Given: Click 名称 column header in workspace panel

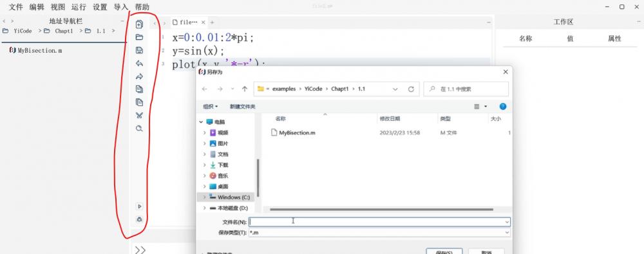Looking at the screenshot, I should tap(526, 39).
